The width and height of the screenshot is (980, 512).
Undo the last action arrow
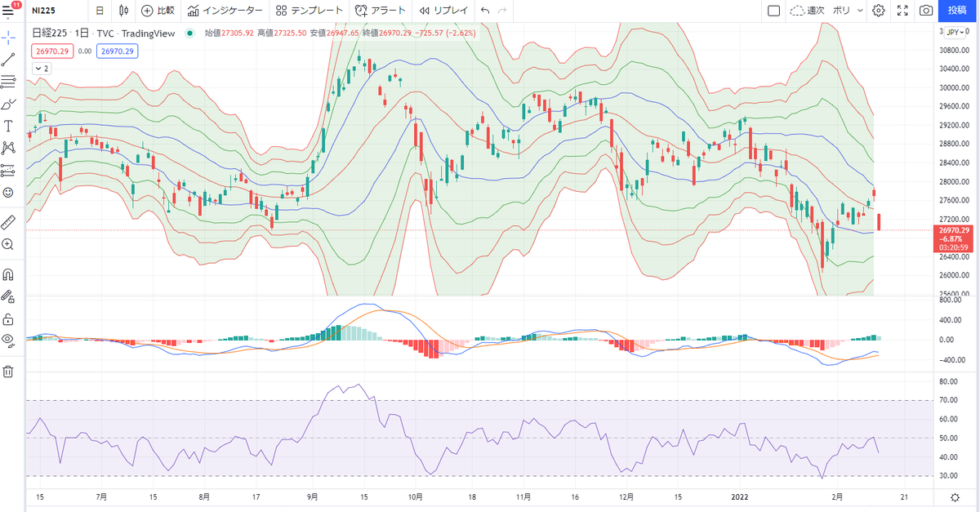pos(485,11)
